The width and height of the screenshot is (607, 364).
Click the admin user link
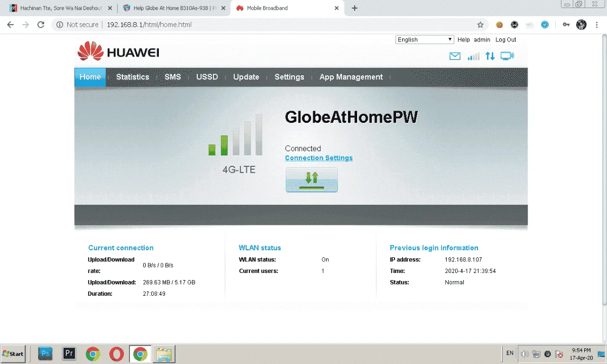pyautogui.click(x=482, y=39)
